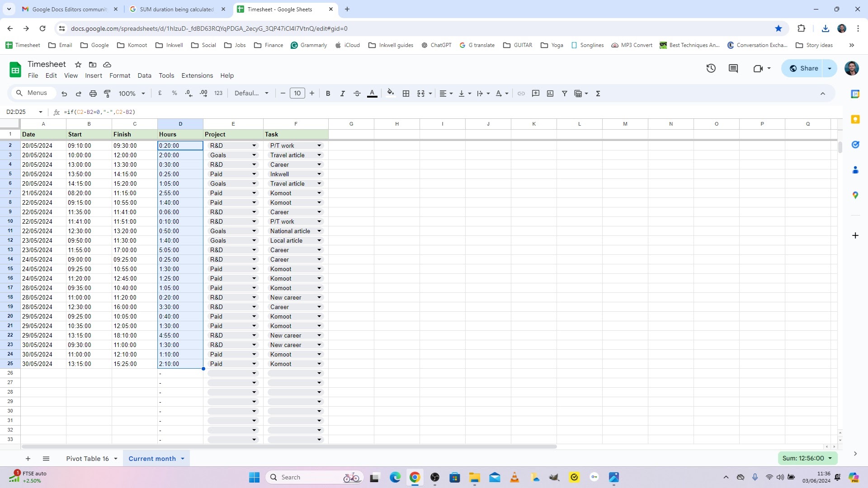Open comments icon in header
The width and height of the screenshot is (868, 488).
click(733, 68)
